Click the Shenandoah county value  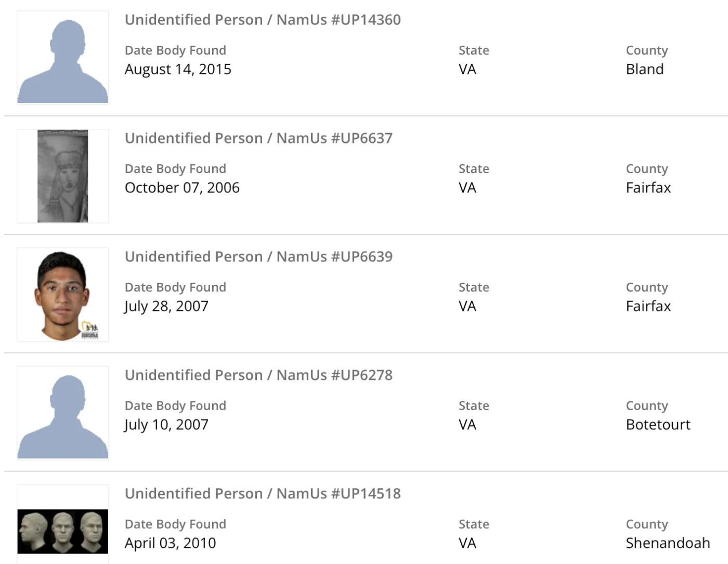668,543
